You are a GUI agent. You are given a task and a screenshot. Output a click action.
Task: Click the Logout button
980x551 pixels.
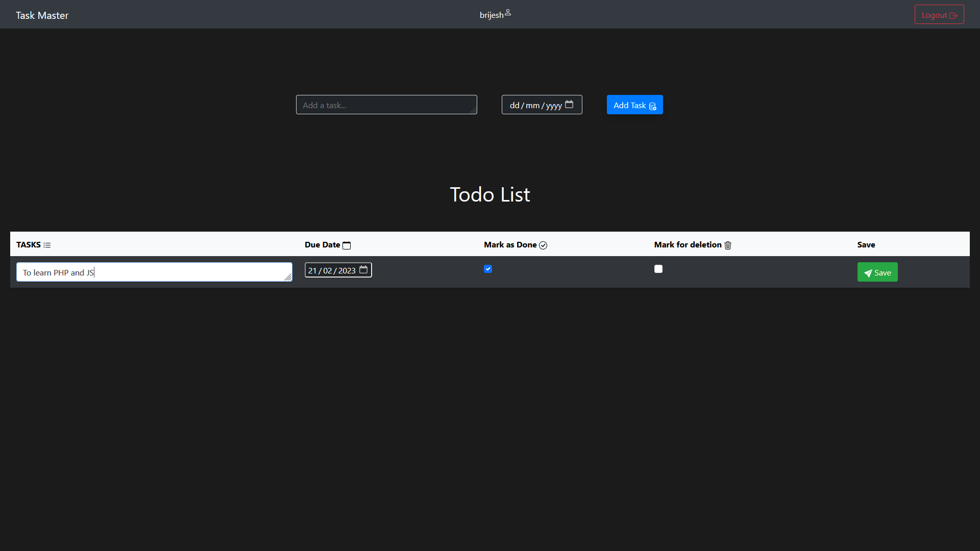click(x=939, y=15)
